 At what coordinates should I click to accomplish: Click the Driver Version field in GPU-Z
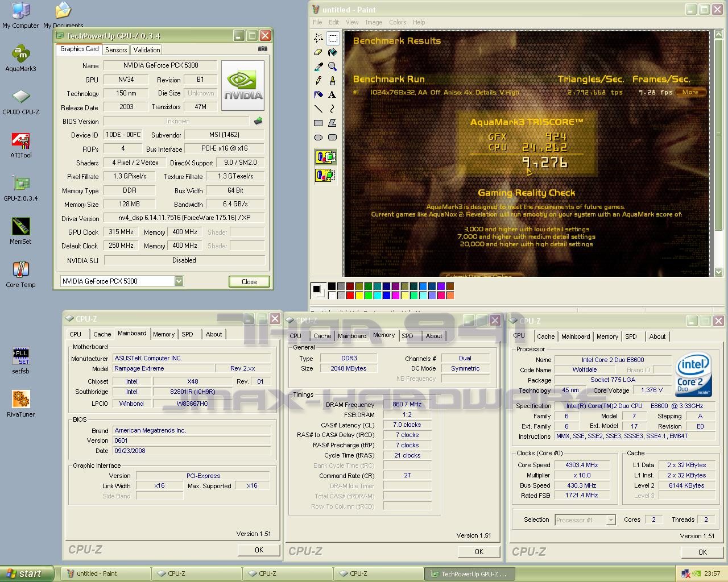(184, 218)
